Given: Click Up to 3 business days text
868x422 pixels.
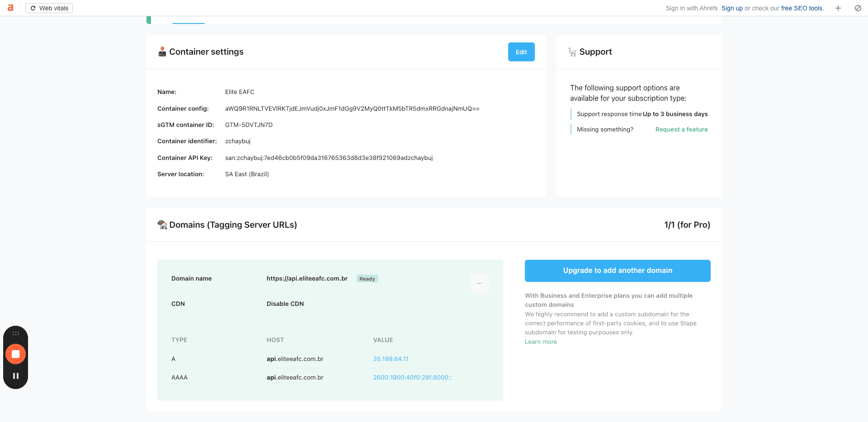Looking at the screenshot, I should point(675,114).
